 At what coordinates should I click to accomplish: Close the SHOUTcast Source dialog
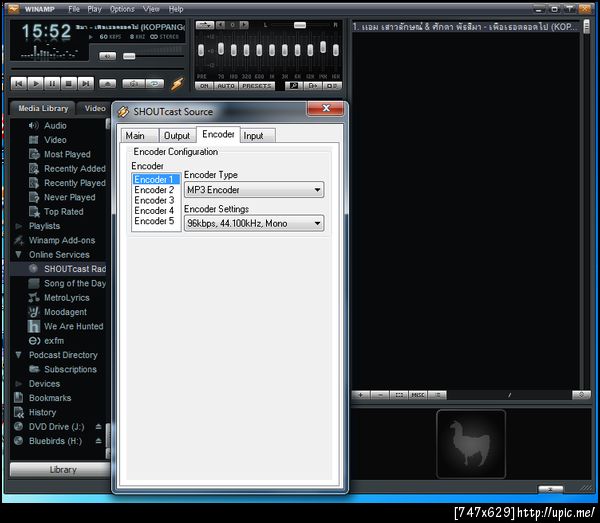tap(326, 108)
